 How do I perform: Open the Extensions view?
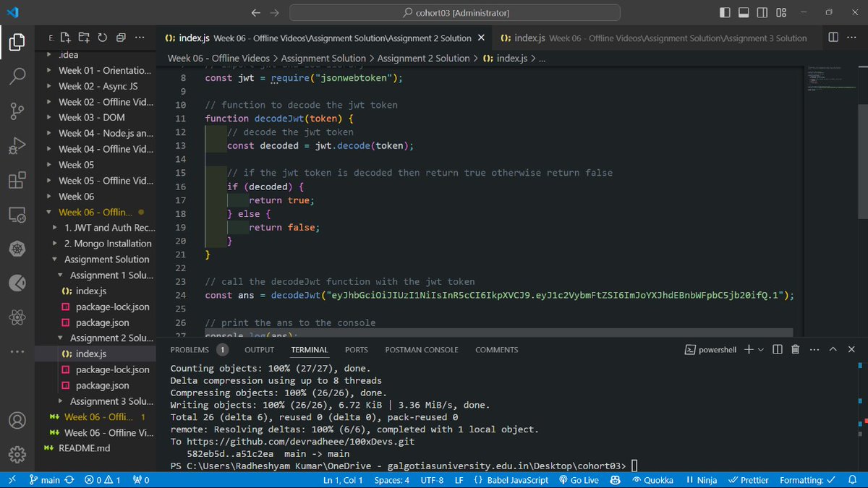coord(17,180)
